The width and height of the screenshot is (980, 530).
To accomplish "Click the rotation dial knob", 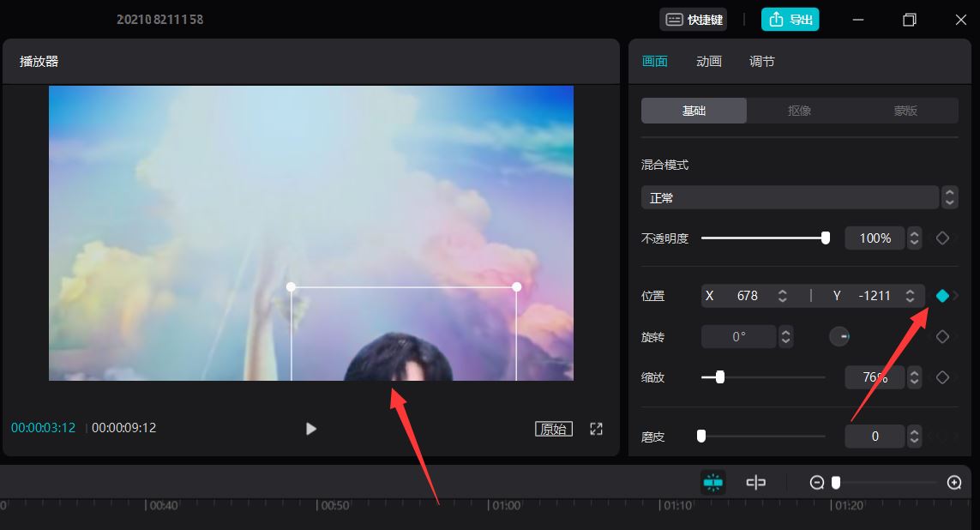I will point(839,336).
